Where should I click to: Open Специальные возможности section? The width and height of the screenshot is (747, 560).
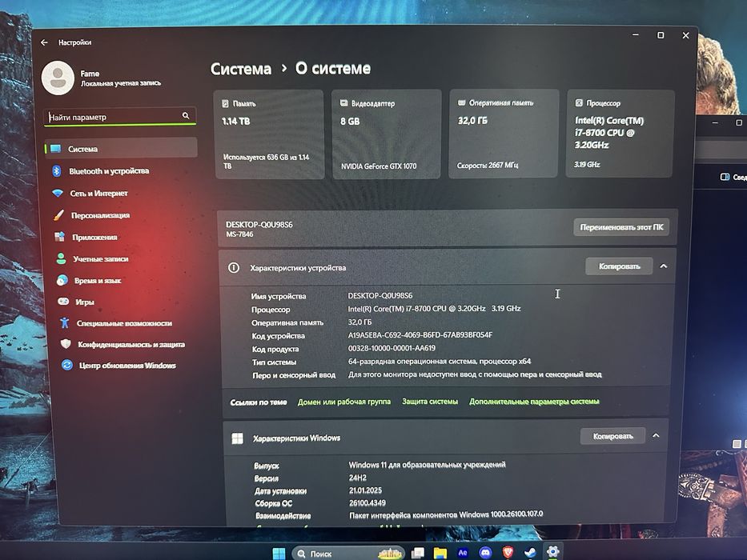click(x=124, y=323)
